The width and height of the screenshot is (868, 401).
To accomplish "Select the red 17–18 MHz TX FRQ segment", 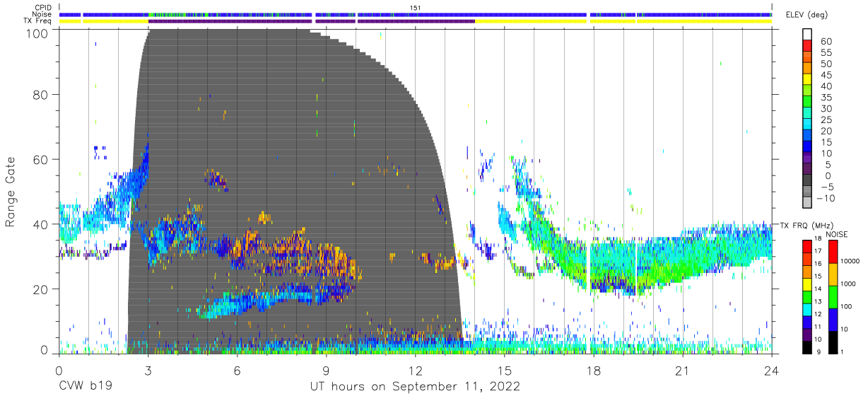I will (x=807, y=245).
